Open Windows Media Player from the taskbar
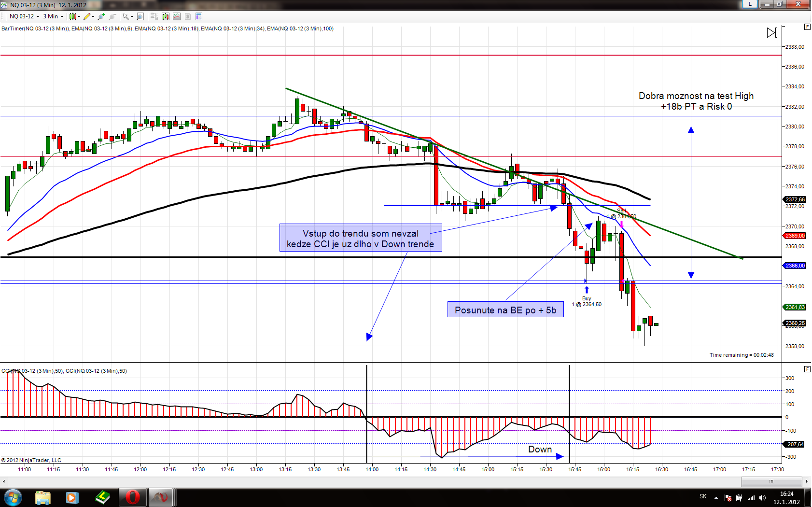The image size is (812, 507). [72, 497]
